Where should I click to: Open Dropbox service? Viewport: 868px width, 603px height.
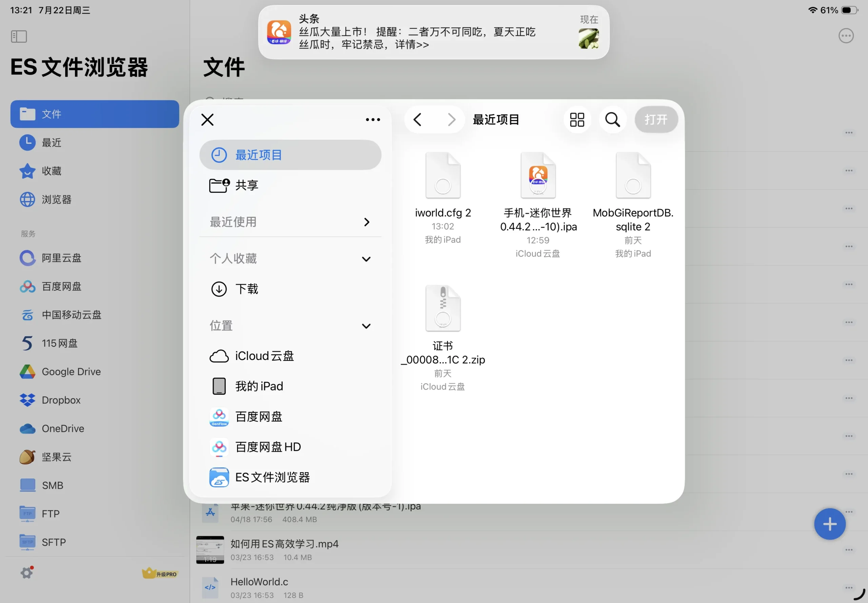pyautogui.click(x=95, y=400)
